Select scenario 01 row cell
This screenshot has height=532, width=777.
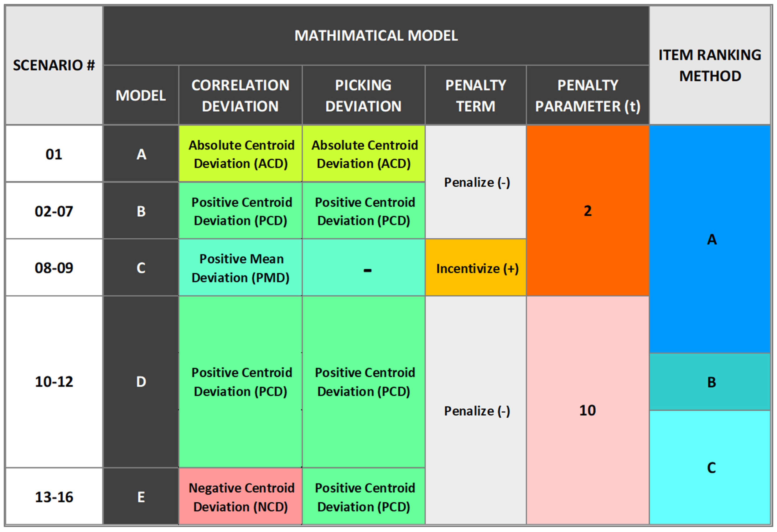(54, 154)
